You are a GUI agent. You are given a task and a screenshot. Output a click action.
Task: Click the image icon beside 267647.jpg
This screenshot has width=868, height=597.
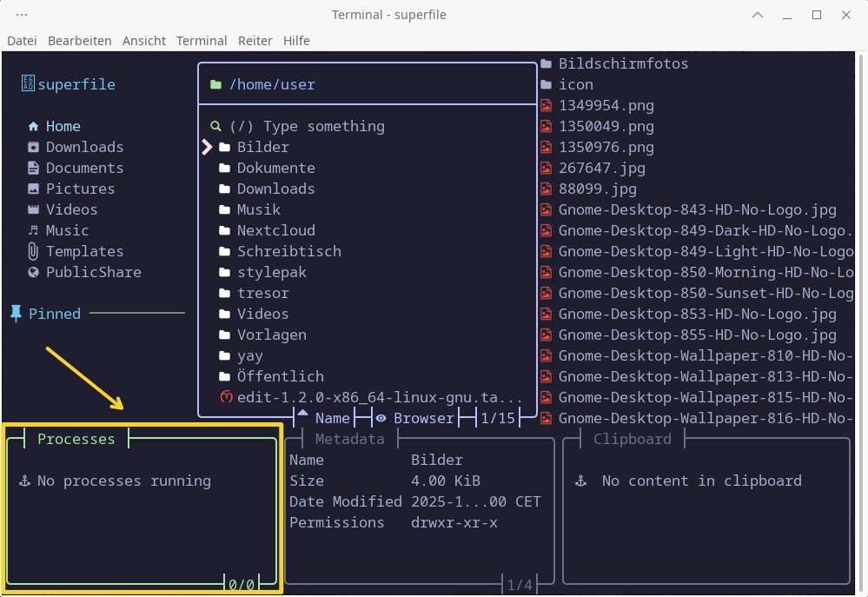546,168
